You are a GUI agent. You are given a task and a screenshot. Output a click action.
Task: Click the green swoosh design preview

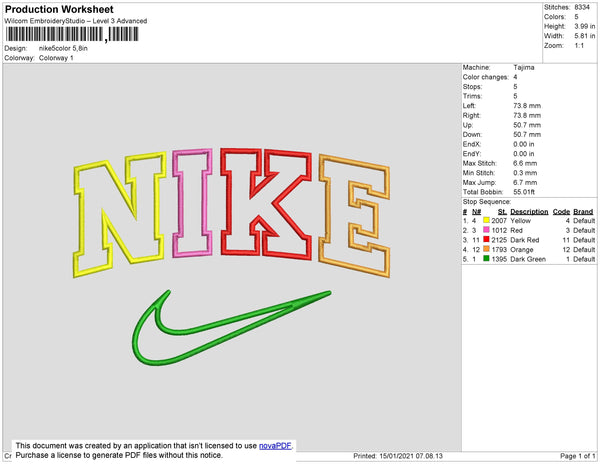point(232,328)
